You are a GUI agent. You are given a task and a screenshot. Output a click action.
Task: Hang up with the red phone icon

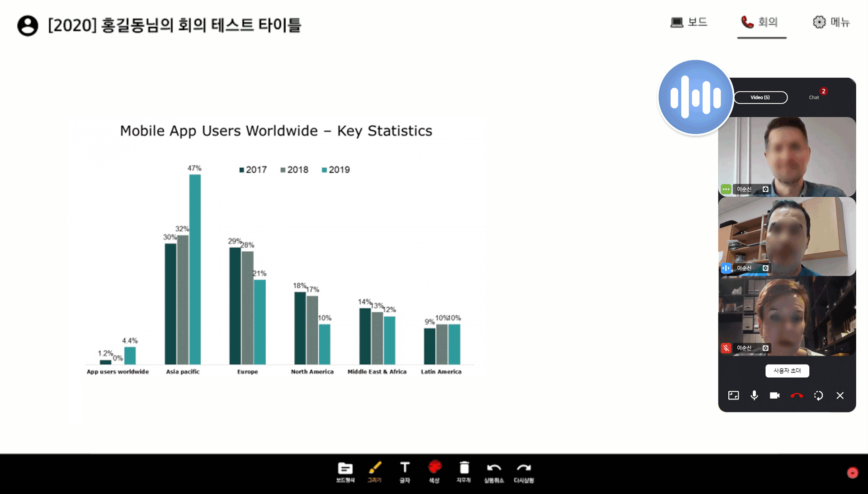[797, 396]
